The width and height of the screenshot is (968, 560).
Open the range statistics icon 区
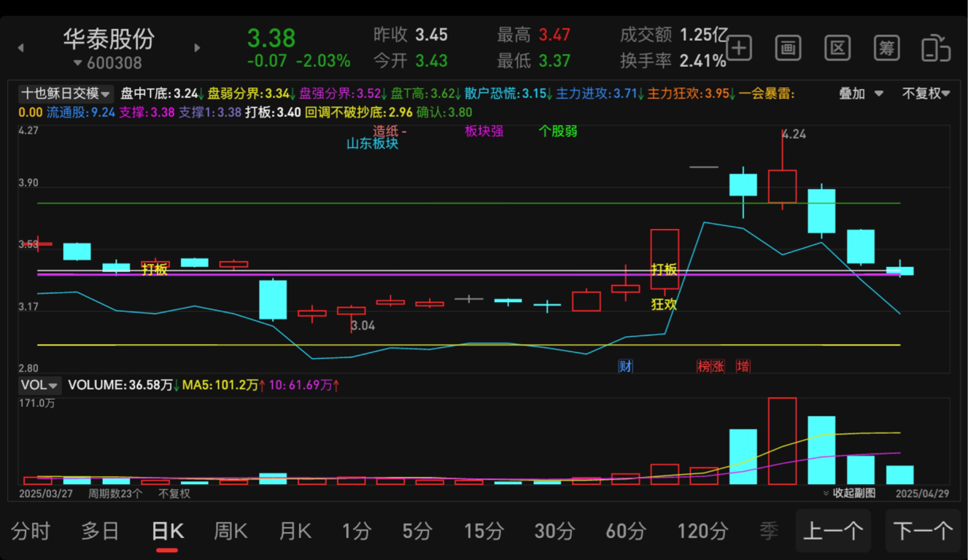click(837, 48)
